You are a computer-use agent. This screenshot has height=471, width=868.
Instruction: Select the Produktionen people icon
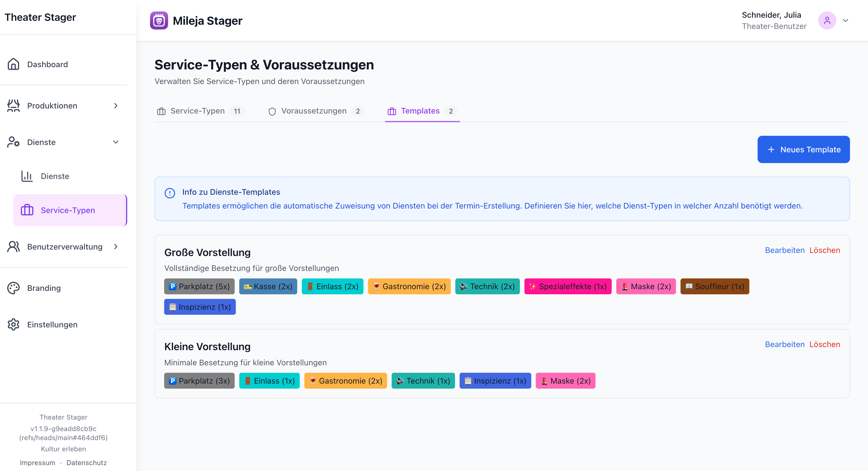pos(14,105)
